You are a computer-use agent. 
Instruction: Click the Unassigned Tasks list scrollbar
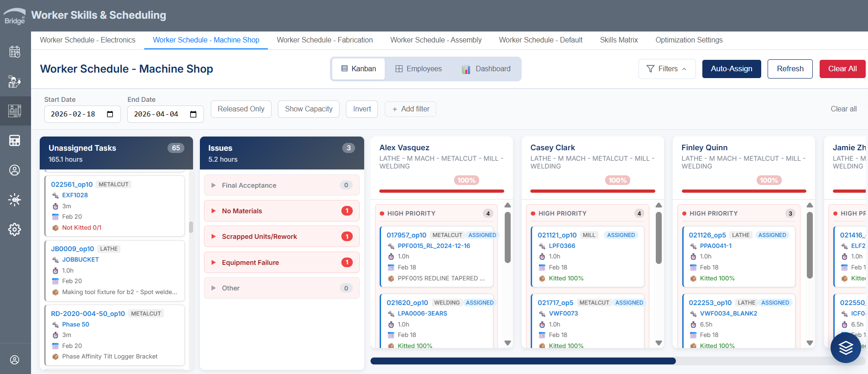[x=191, y=227]
